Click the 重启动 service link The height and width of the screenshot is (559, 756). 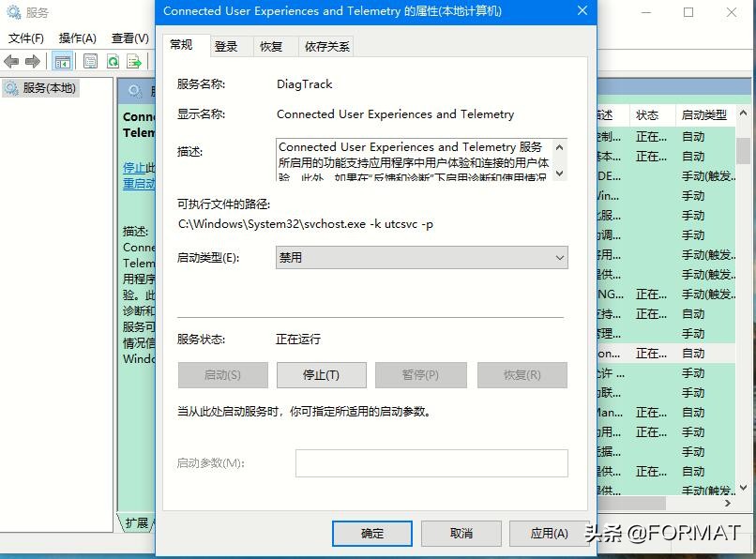pos(137,183)
